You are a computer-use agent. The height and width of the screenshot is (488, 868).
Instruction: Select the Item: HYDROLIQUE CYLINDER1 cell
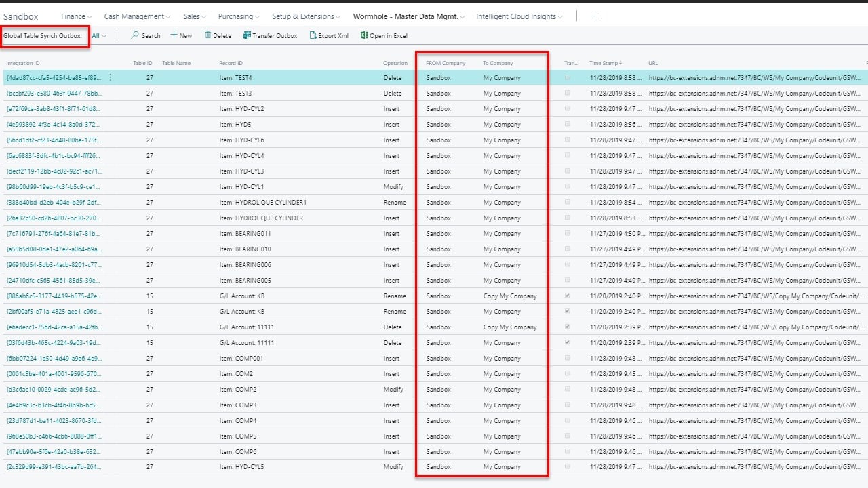(x=263, y=203)
